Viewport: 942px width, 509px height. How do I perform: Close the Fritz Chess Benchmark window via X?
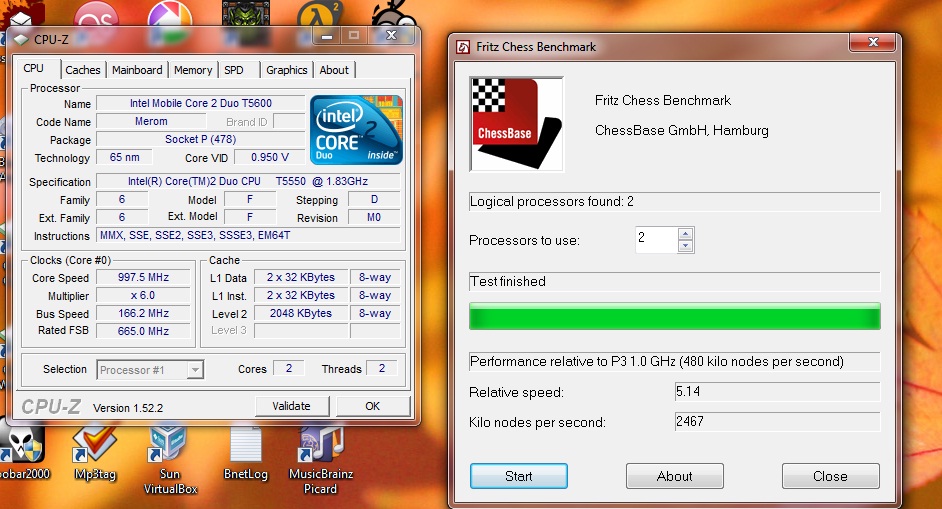[x=873, y=42]
